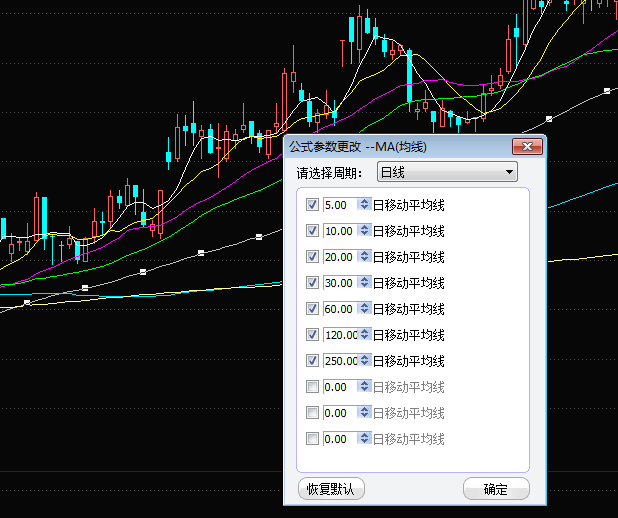This screenshot has width=618, height=518.
Task: Click the spinner arrows beside the 250.00 value
Action: pos(365,361)
